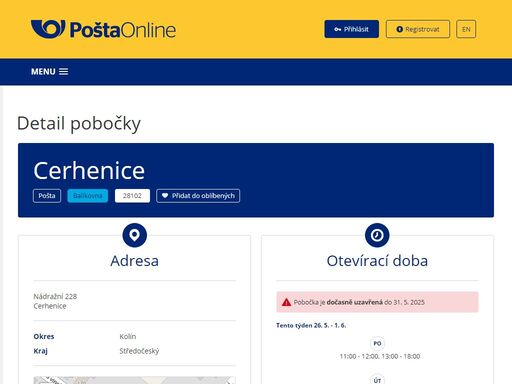
Task: Click the Pošta tag badge
Action: [x=47, y=196]
